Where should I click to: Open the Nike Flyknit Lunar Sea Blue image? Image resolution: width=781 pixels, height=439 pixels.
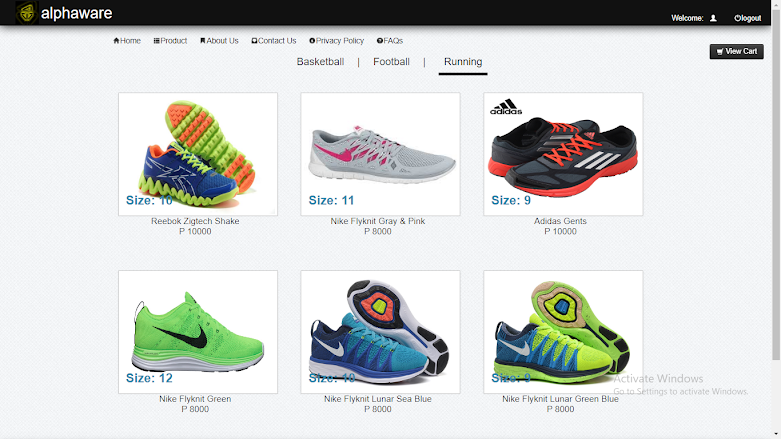[x=381, y=332]
